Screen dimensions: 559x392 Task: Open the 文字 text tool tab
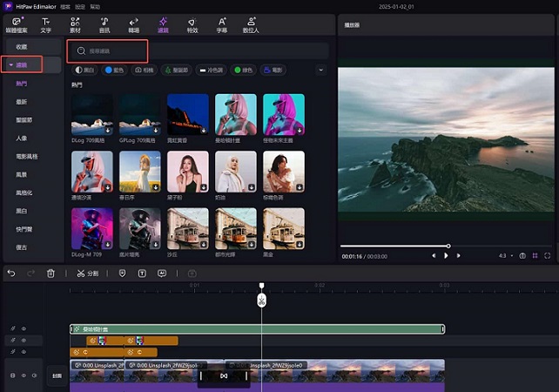click(45, 24)
